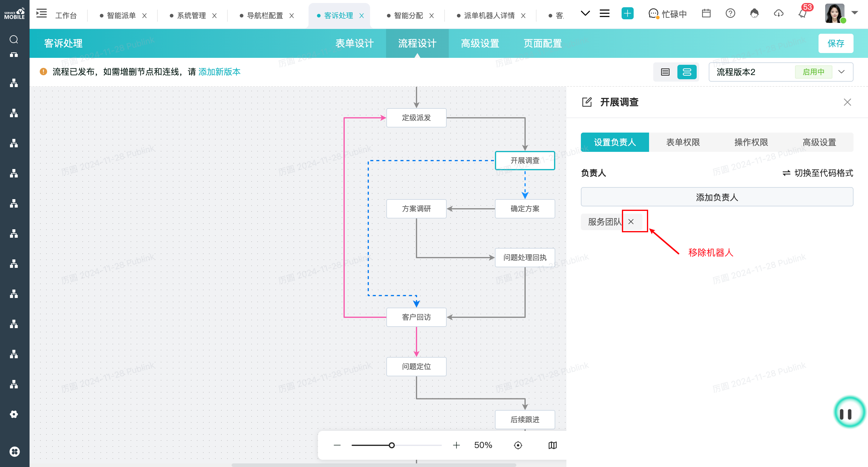Remove 服务团队 with its X icon
The width and height of the screenshot is (868, 467).
tap(631, 221)
